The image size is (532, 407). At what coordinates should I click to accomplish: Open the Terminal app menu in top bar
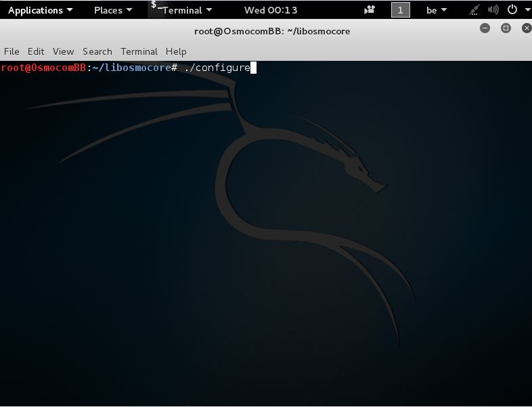tap(187, 10)
